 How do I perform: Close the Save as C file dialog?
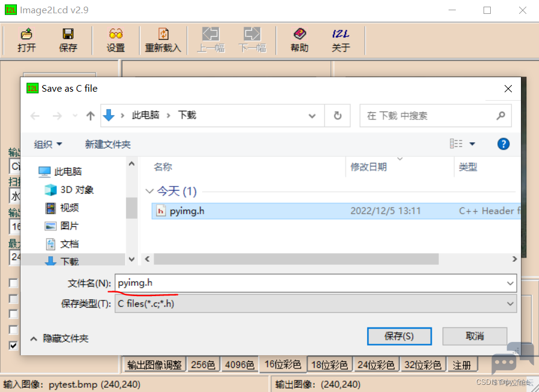508,89
